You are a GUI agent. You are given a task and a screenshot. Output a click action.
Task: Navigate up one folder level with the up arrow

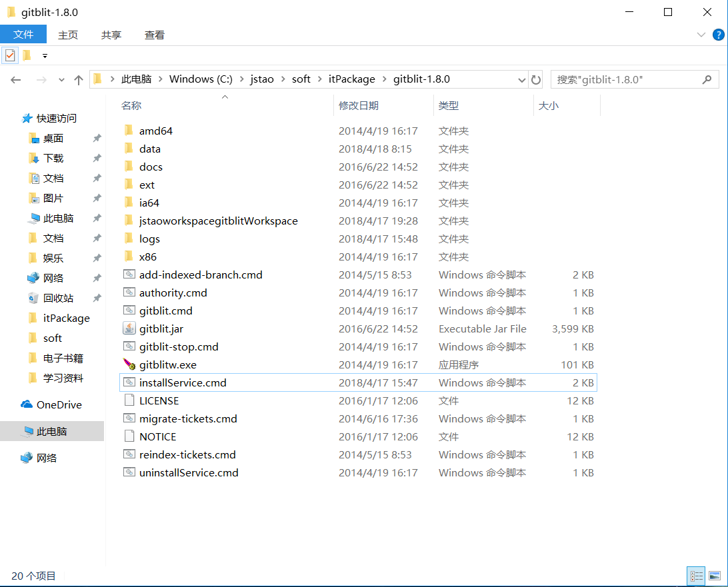click(x=78, y=79)
